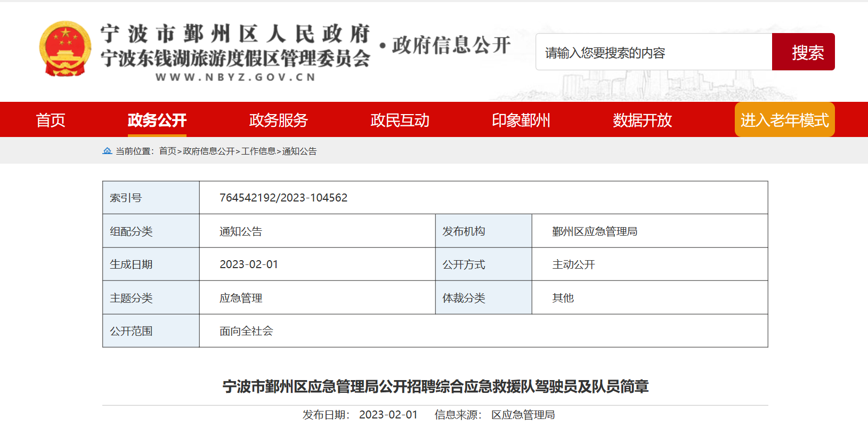Click the 主题分类 label cell

(x=151, y=297)
